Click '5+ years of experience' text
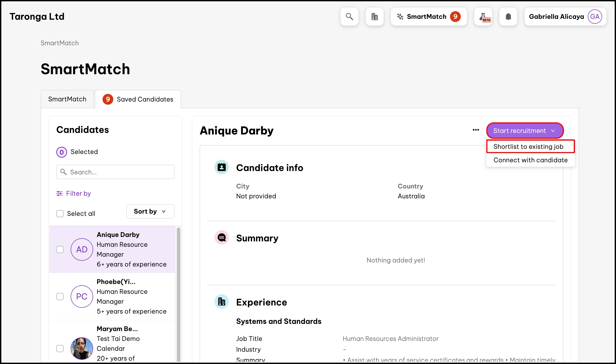Viewport: 616px width, 364px height. point(131,312)
